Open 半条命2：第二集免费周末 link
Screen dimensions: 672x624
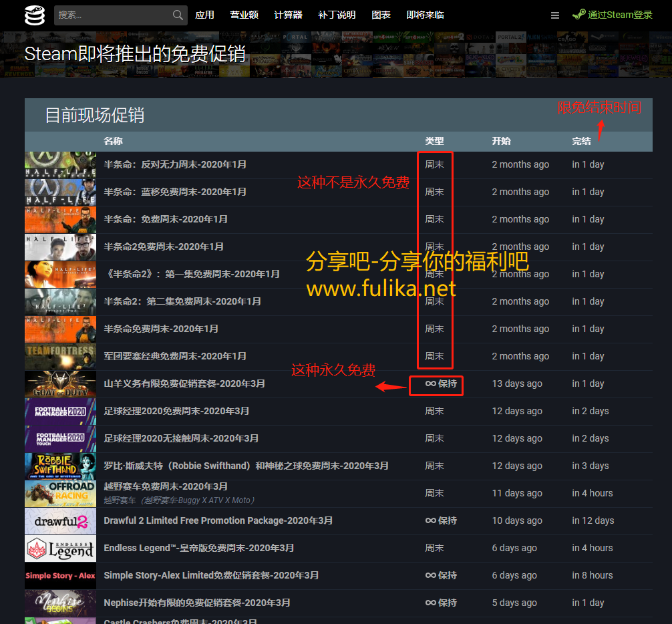tap(182, 302)
